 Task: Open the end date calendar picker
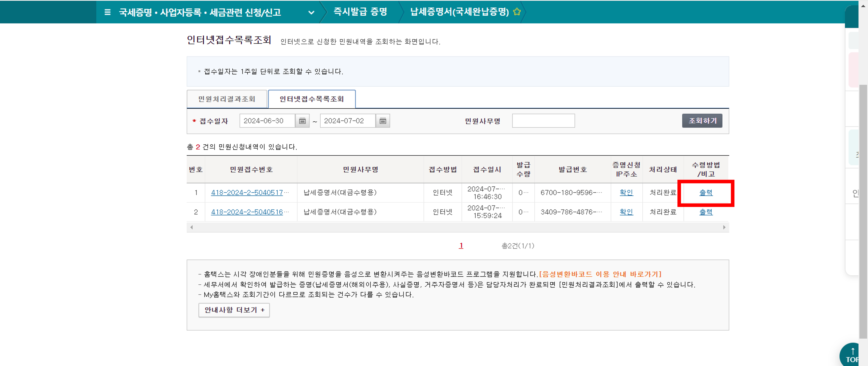(x=383, y=121)
